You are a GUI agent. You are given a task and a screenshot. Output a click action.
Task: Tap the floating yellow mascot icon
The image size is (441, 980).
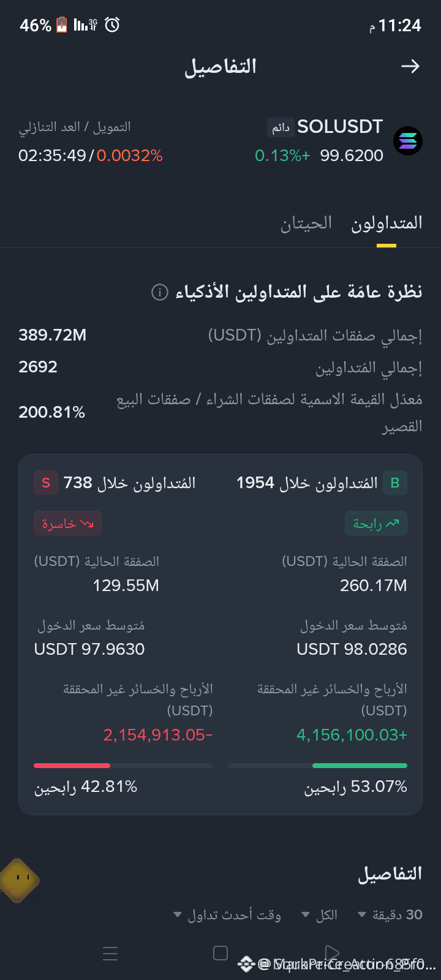point(20,880)
